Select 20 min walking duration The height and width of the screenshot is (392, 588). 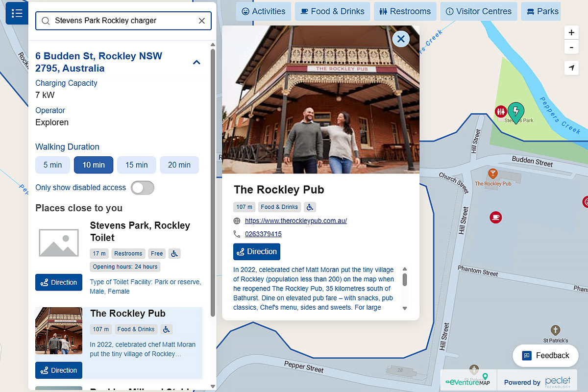click(179, 165)
